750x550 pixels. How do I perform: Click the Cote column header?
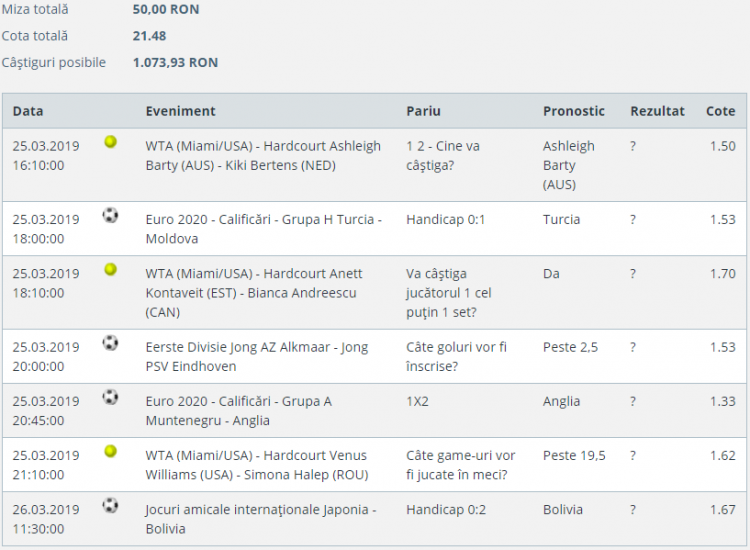point(720,111)
